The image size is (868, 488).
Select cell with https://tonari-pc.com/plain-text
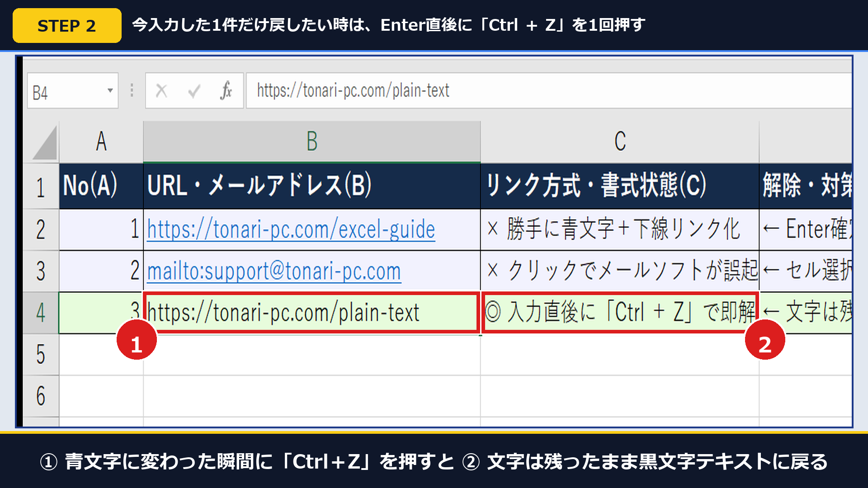coord(311,313)
